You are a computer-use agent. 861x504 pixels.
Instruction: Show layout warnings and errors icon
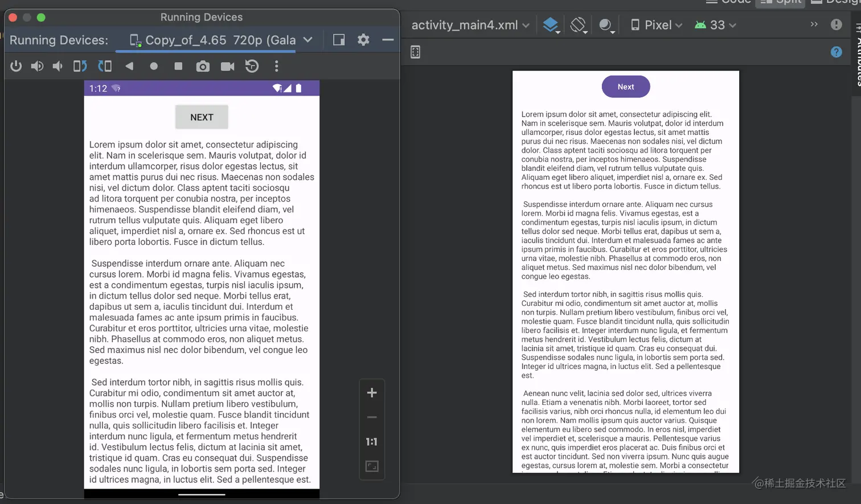(x=836, y=24)
